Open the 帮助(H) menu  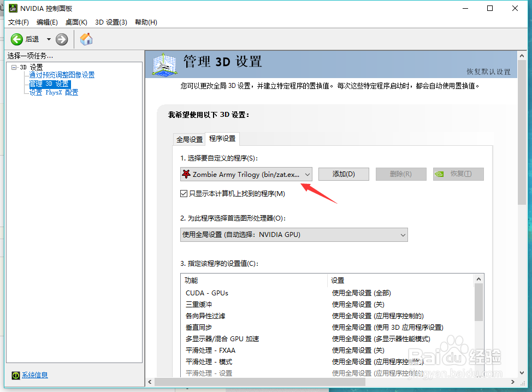point(146,22)
